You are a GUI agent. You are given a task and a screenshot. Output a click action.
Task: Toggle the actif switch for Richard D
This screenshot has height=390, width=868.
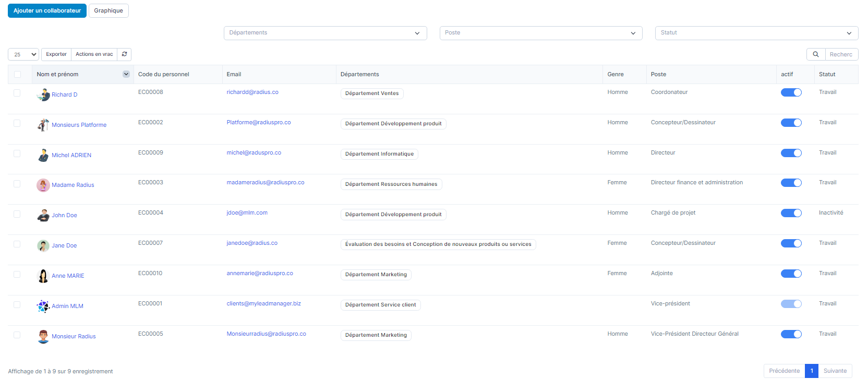791,92
